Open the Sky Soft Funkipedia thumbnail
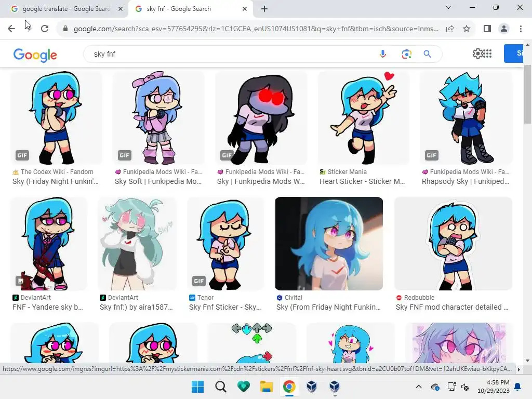 click(159, 117)
